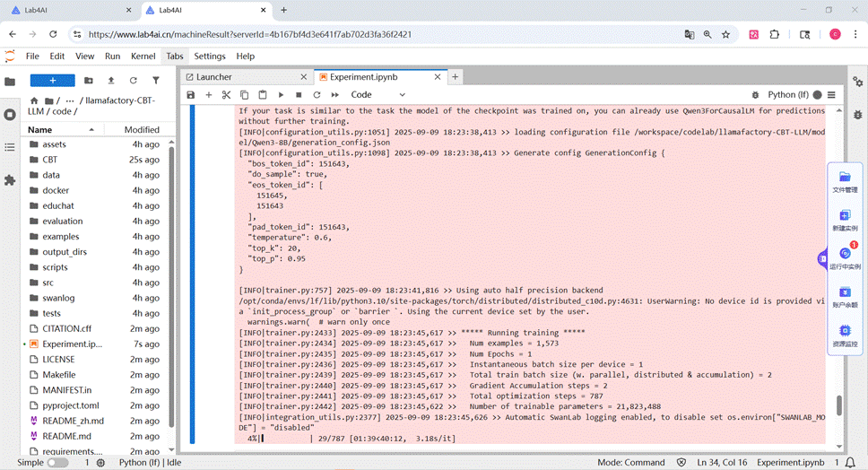Viewport: 868px width, 470px height.
Task: Run the selected cell with play icon
Action: point(281,95)
